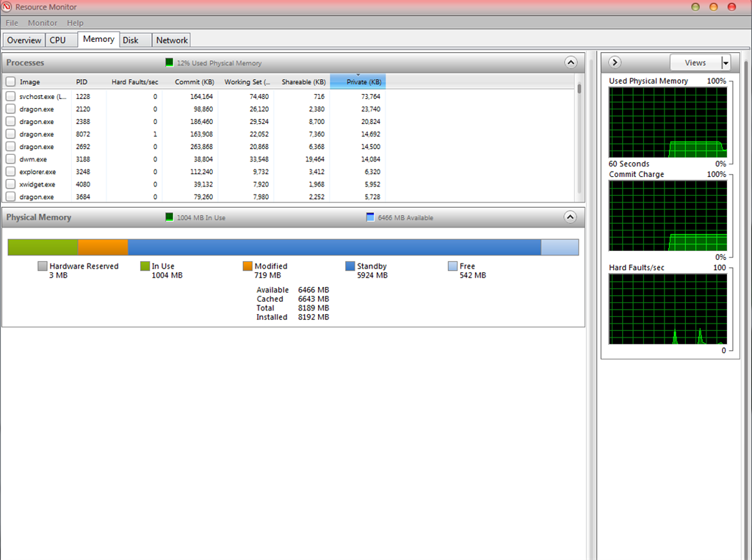Select the Memory tab

click(x=98, y=40)
